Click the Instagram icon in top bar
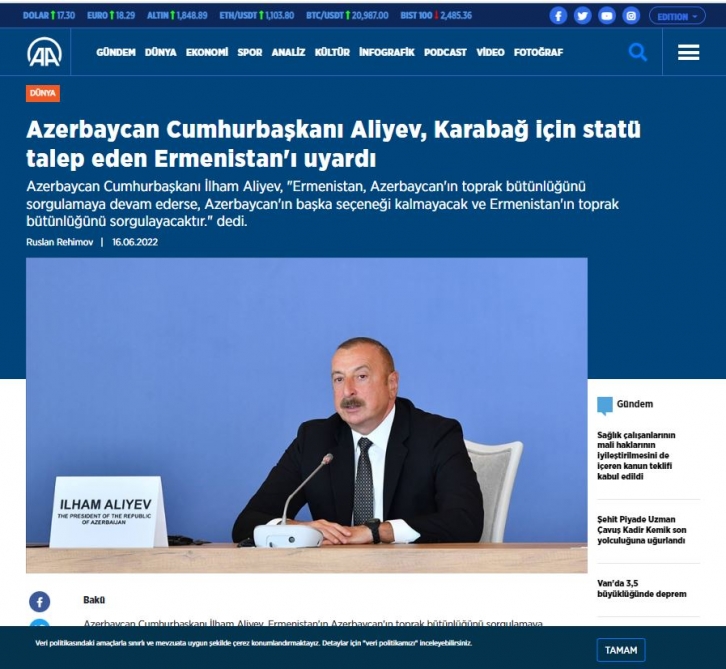Viewport: 726px width, 669px height. (630, 16)
